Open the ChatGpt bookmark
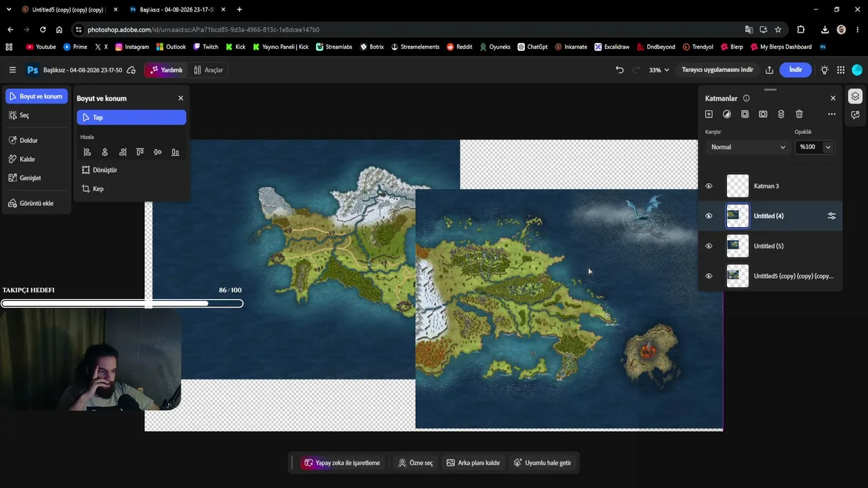 pos(532,47)
